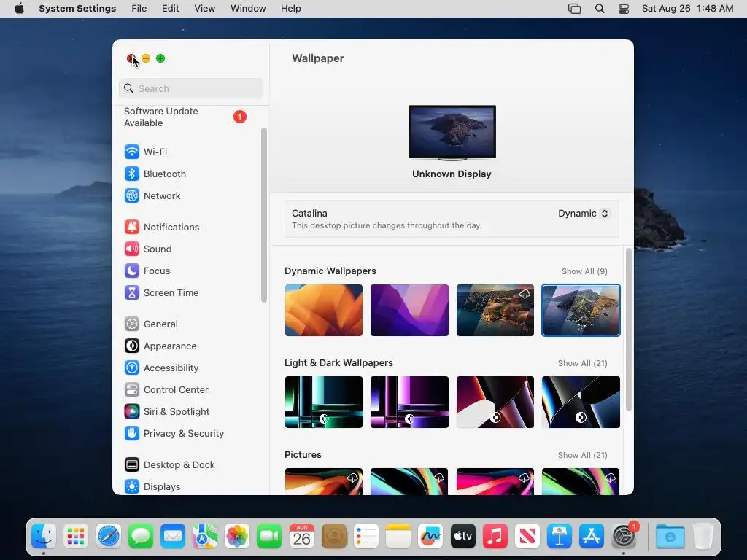Image resolution: width=747 pixels, height=560 pixels.
Task: Click the Unknown Display preview image
Action: (x=452, y=133)
